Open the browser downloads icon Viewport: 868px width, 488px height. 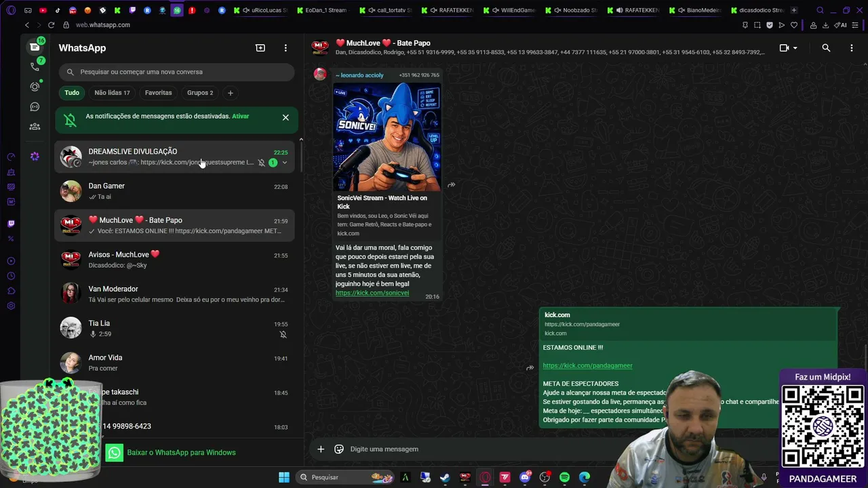(x=825, y=25)
